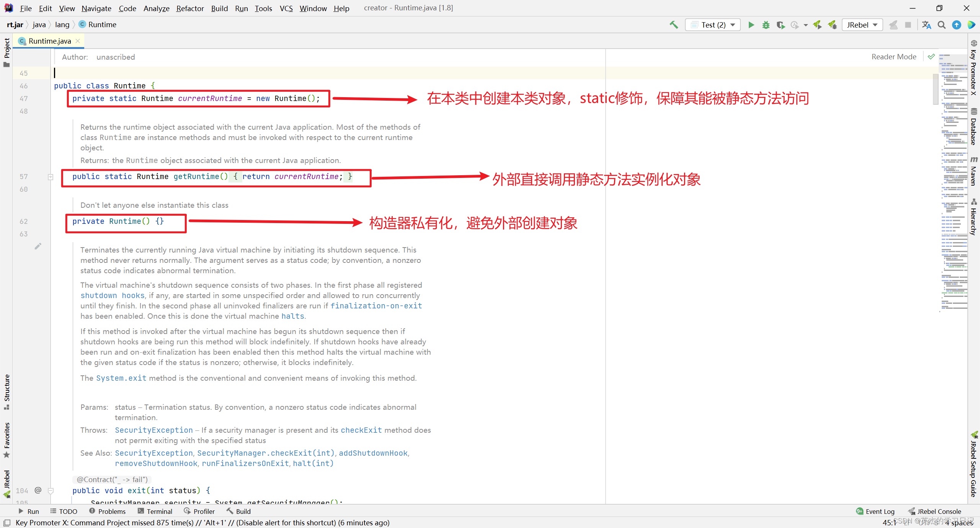
Task: Open the JRebel dropdown selector
Action: pyautogui.click(x=862, y=25)
